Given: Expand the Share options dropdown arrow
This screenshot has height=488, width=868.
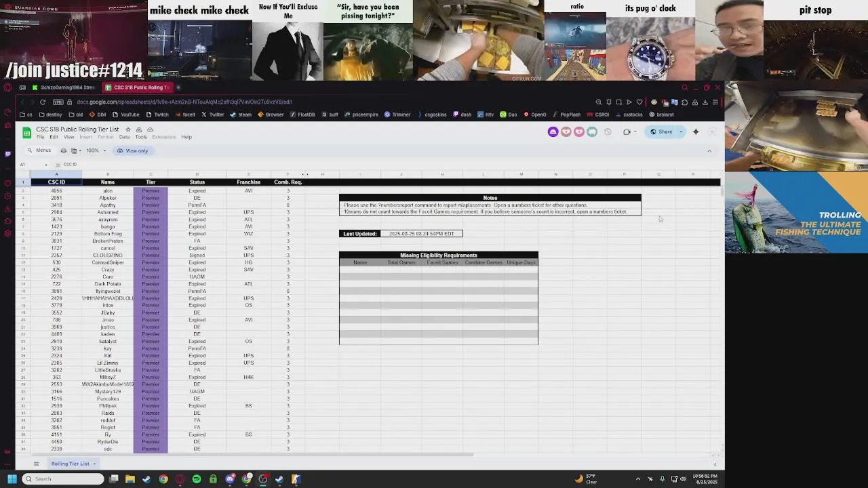Looking at the screenshot, I should tap(681, 131).
